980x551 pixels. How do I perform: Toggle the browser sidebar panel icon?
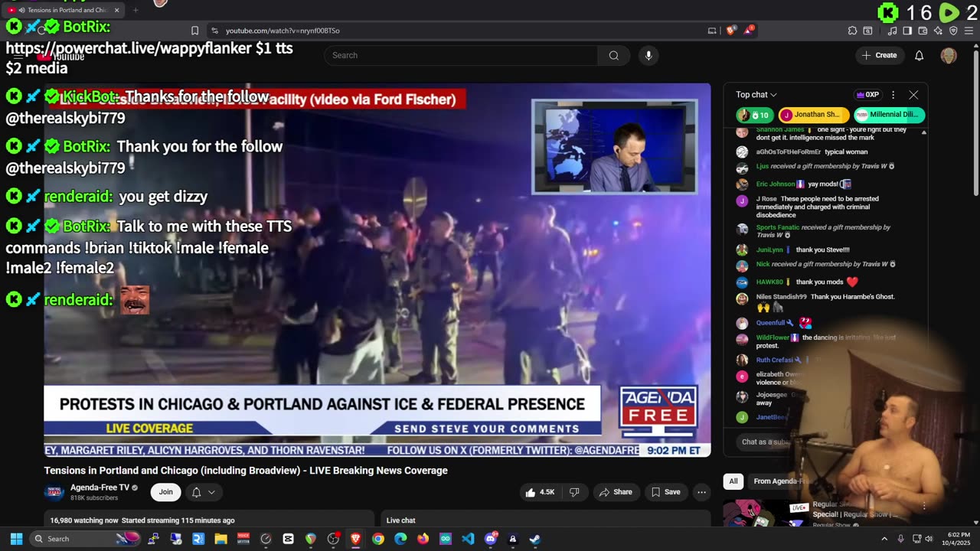coord(907,31)
